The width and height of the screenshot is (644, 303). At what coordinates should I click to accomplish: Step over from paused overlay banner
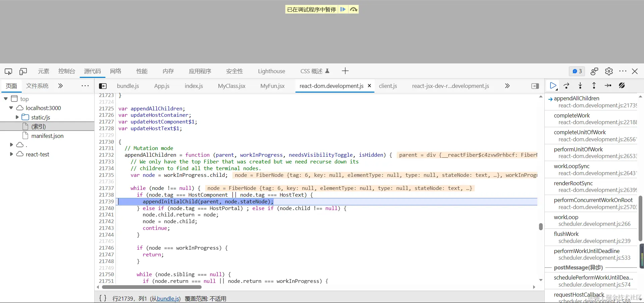[354, 9]
